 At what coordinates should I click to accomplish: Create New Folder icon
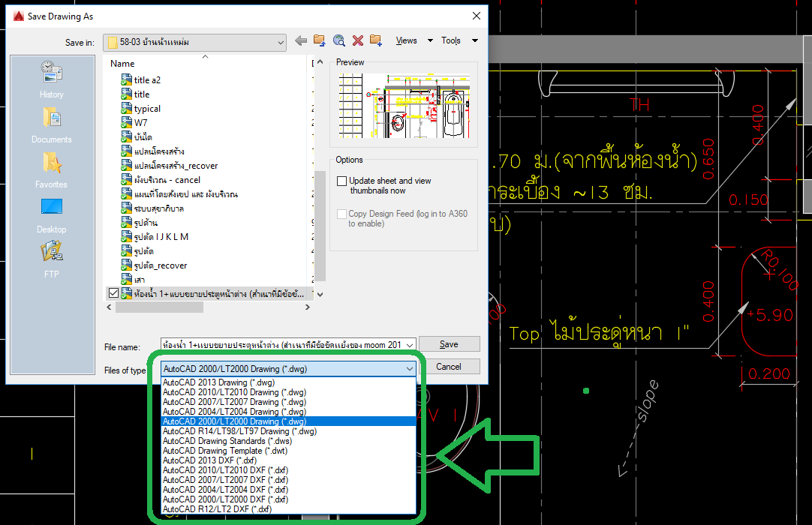pyautogui.click(x=376, y=41)
